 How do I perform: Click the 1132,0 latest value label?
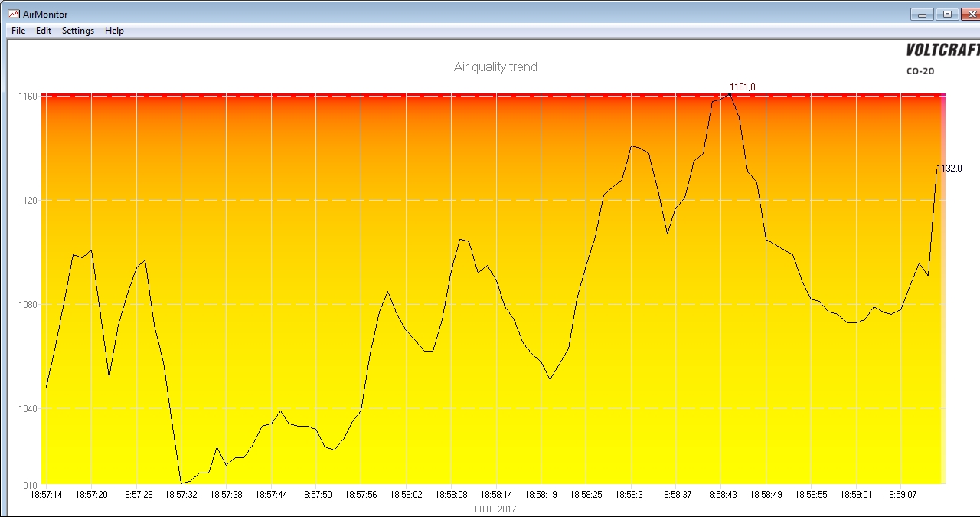pos(949,169)
